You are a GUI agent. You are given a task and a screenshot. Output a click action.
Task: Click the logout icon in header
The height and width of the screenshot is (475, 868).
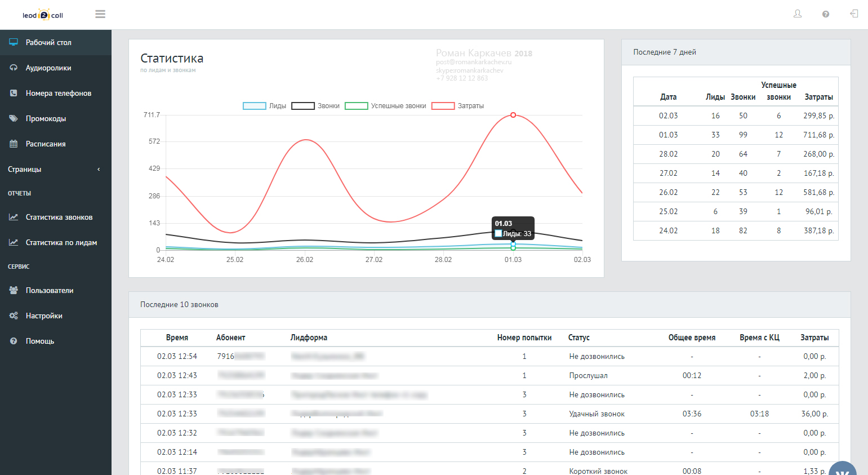854,14
